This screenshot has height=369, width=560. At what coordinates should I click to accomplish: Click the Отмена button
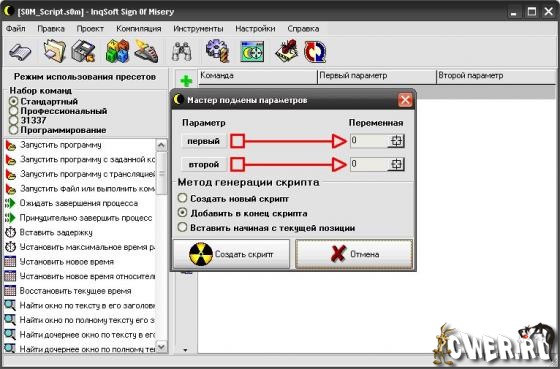pyautogui.click(x=354, y=254)
